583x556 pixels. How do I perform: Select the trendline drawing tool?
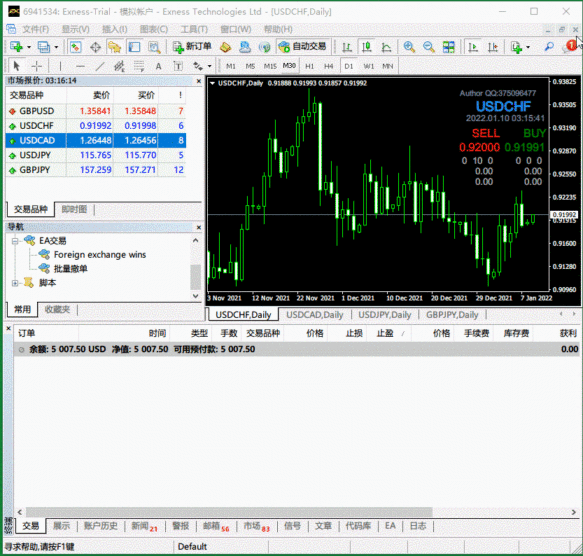click(x=100, y=67)
